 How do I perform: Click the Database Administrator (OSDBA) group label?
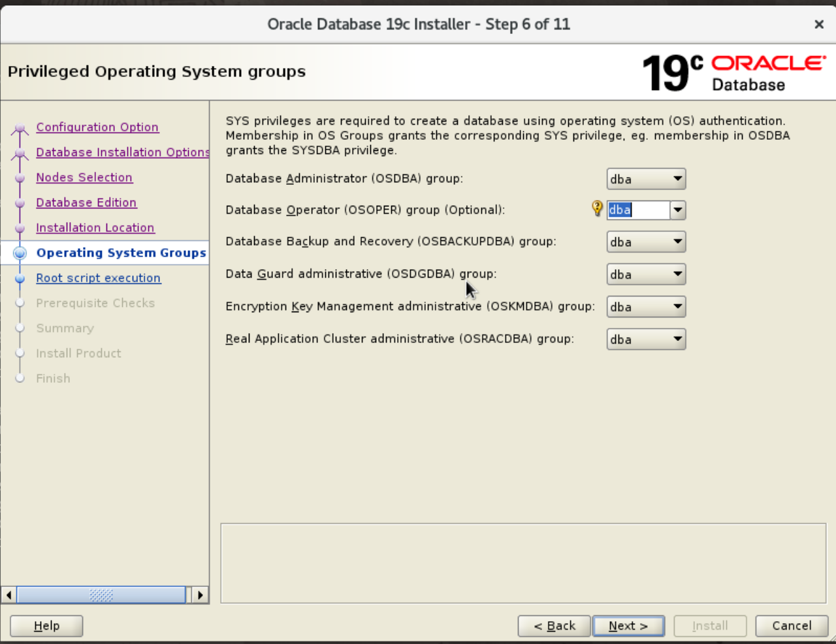tap(344, 178)
